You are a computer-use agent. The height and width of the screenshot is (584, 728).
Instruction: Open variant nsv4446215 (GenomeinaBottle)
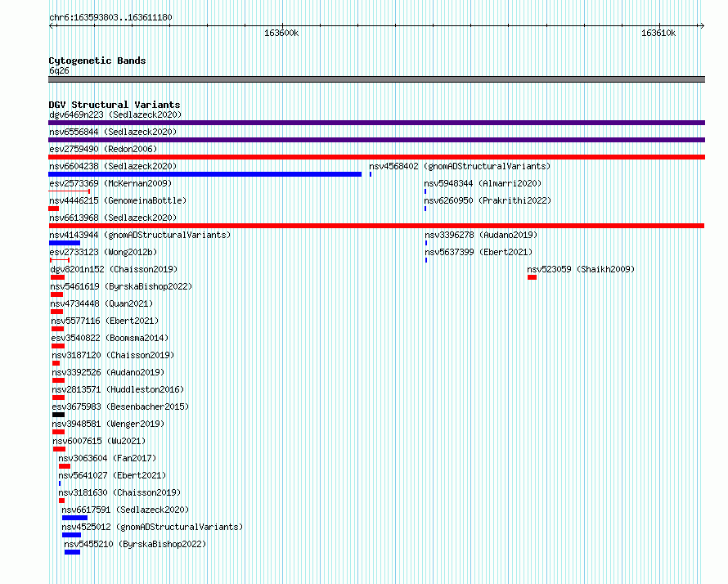click(118, 200)
